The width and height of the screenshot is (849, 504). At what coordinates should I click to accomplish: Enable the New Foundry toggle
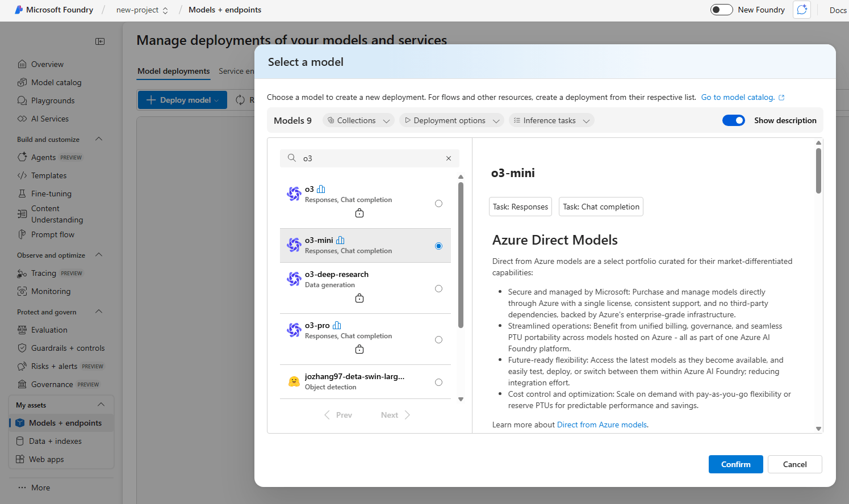(721, 9)
